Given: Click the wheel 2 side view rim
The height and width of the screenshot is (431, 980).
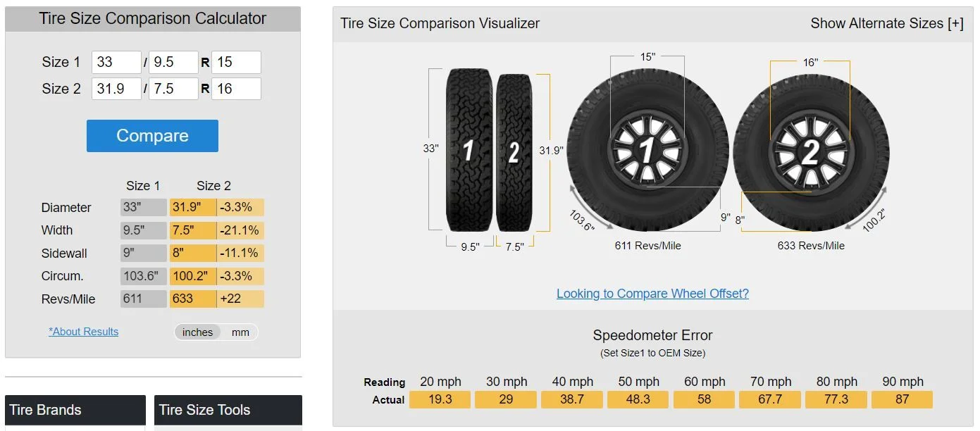Looking at the screenshot, I should point(811,152).
